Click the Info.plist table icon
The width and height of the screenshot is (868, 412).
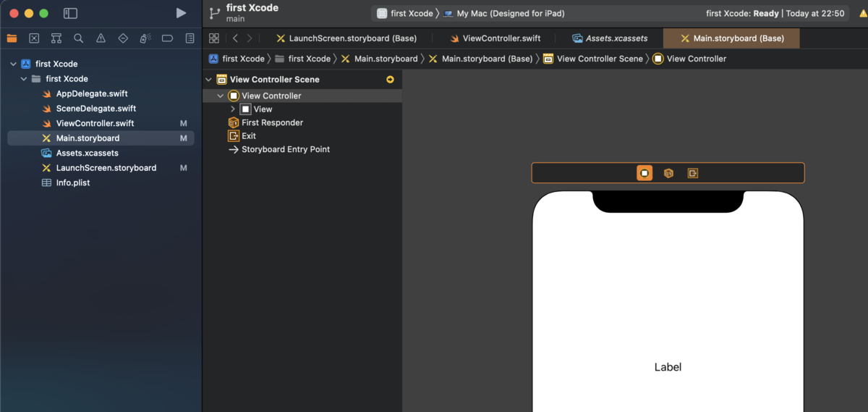tap(48, 182)
